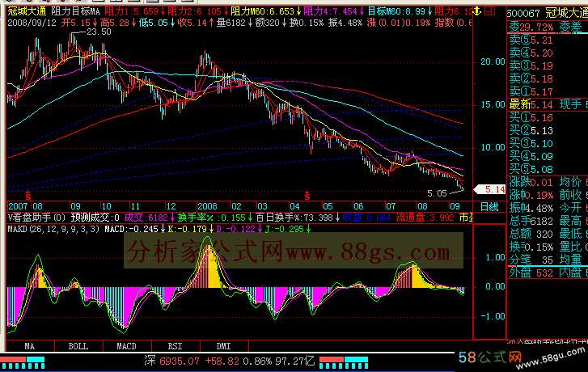588x372 pixels.
Task: Click the 流通盘:3.992 value
Action: point(425,218)
